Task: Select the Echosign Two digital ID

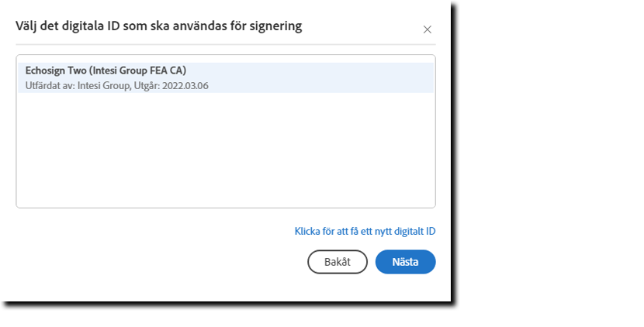Action: [x=106, y=71]
